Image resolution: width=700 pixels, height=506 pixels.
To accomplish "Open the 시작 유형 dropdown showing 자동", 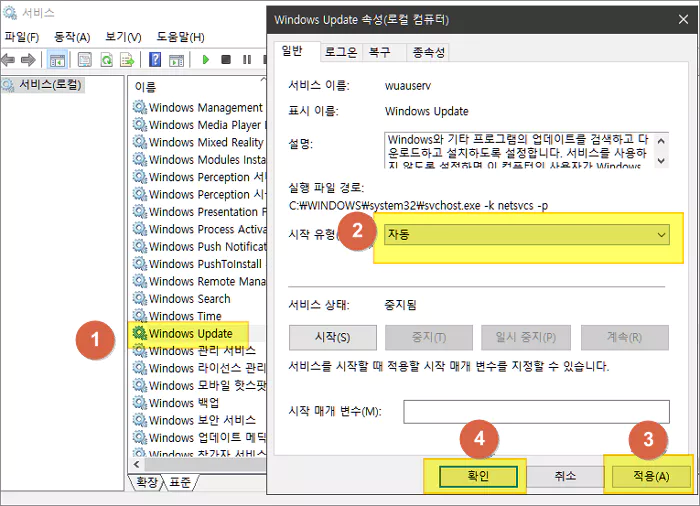I will [526, 234].
